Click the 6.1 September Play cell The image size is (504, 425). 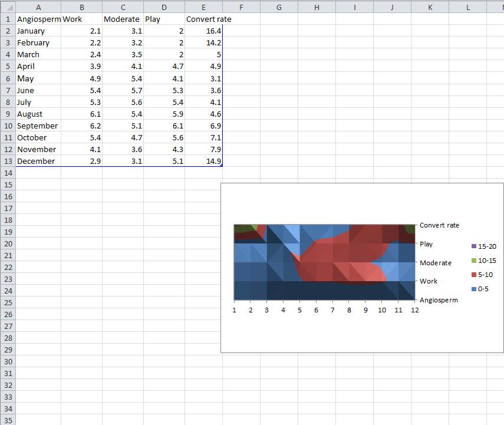(x=164, y=126)
